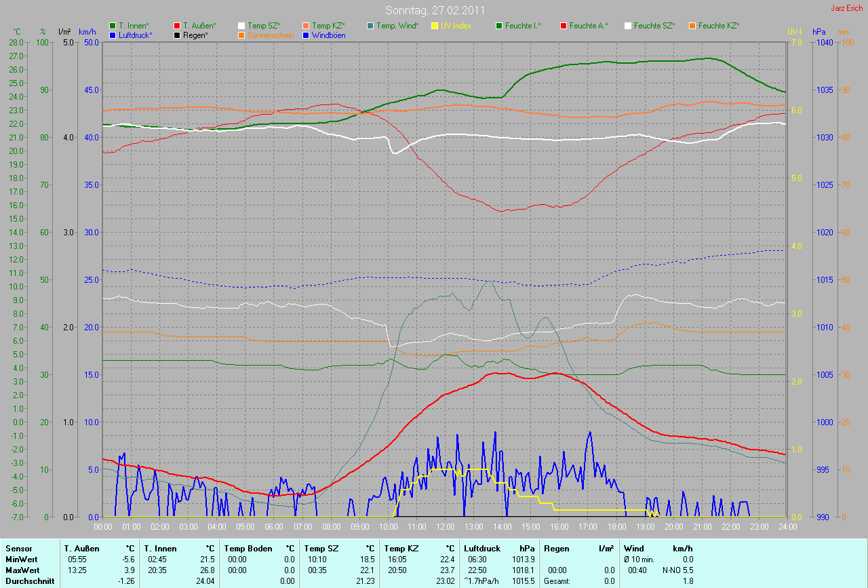
Task: Click the white Temp SZ legend square
Action: pos(242,26)
